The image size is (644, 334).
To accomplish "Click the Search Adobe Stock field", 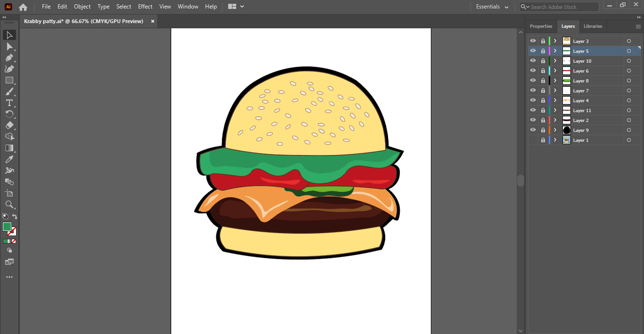I will [559, 7].
